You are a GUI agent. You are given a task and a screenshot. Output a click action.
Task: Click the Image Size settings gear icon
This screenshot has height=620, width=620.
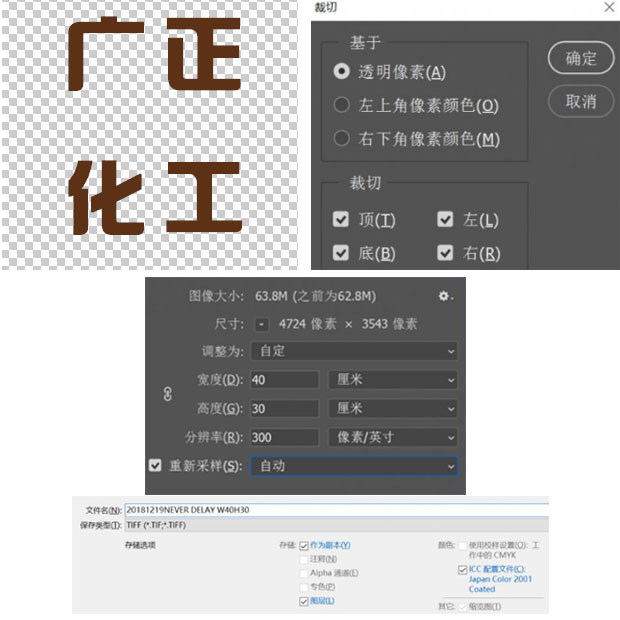coord(445,296)
